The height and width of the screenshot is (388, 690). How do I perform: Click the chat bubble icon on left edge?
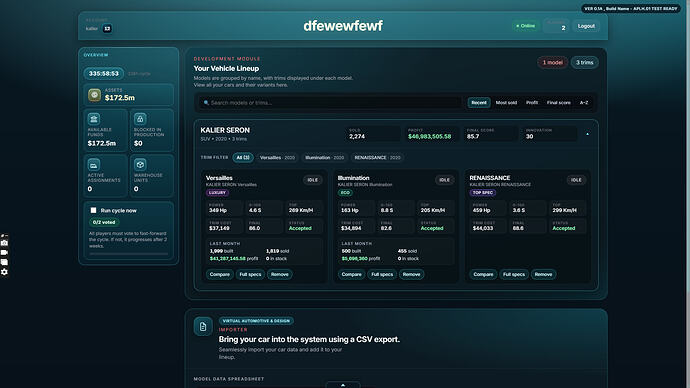tap(4, 262)
